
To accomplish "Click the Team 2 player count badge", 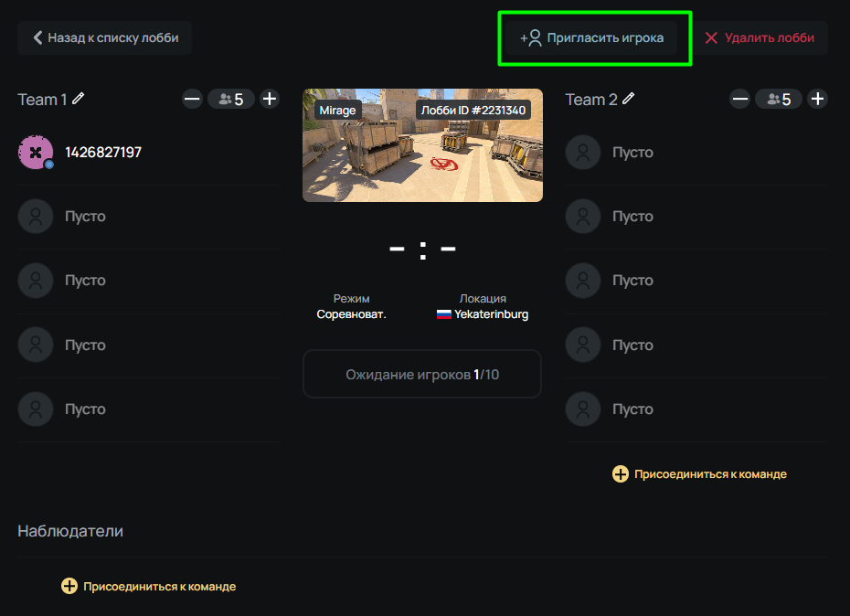I will pyautogui.click(x=779, y=100).
